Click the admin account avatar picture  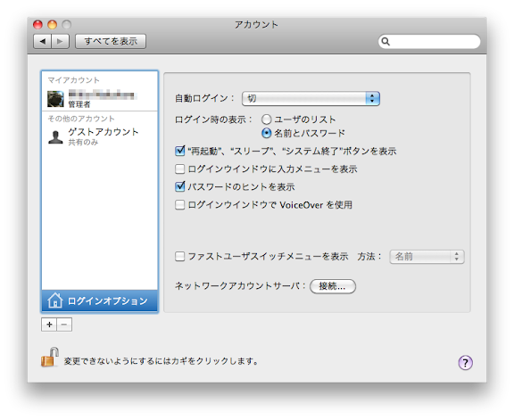coord(55,99)
